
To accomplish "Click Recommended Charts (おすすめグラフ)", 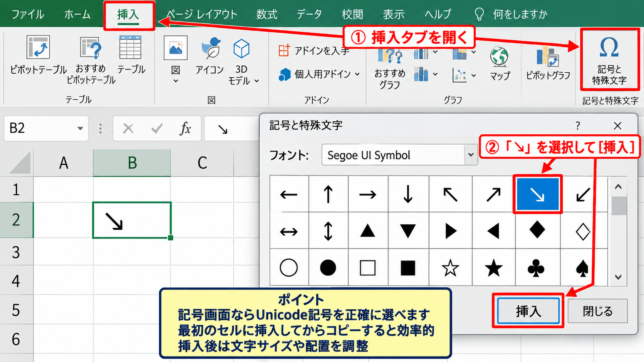I will click(390, 68).
